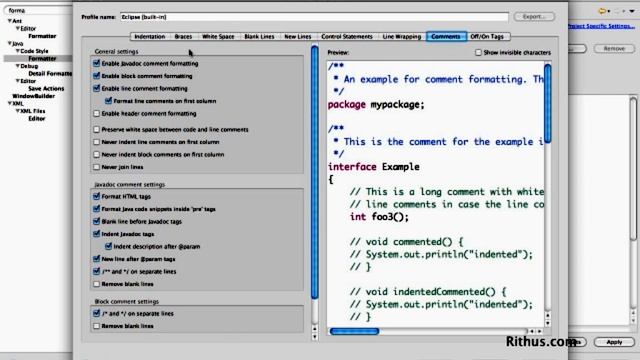Select Detail Formatters under Debug
The width and height of the screenshot is (640, 360).
(50, 73)
